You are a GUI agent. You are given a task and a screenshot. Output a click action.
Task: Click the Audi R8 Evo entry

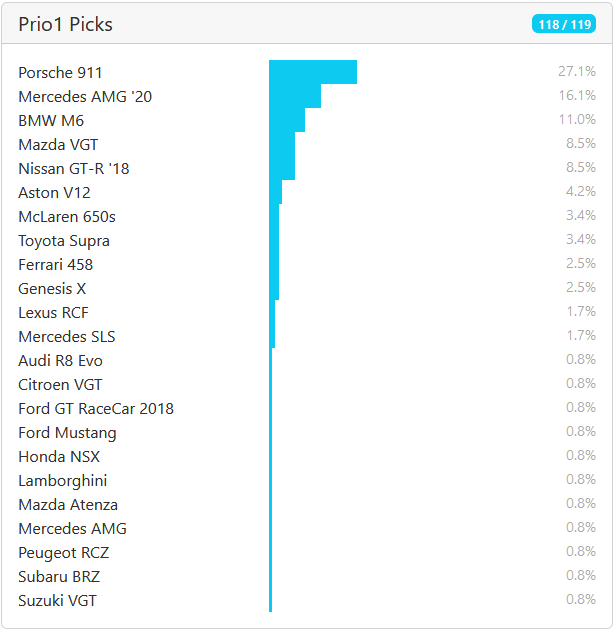coord(60,361)
